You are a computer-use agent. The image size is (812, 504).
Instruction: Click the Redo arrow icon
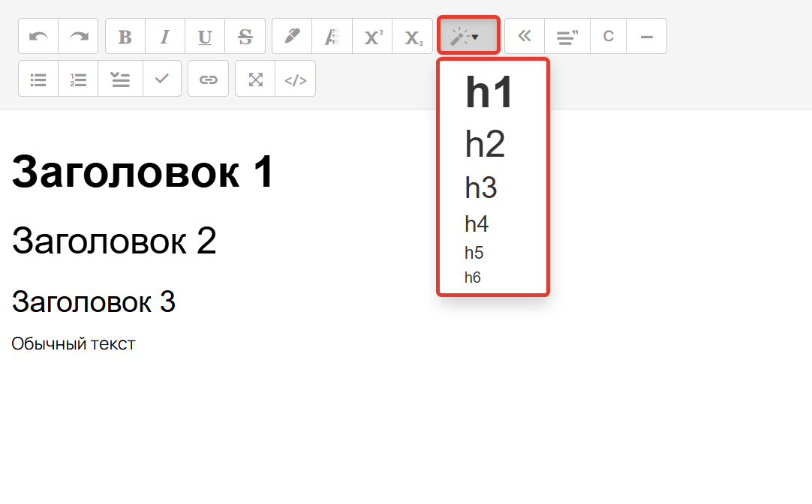[78, 36]
